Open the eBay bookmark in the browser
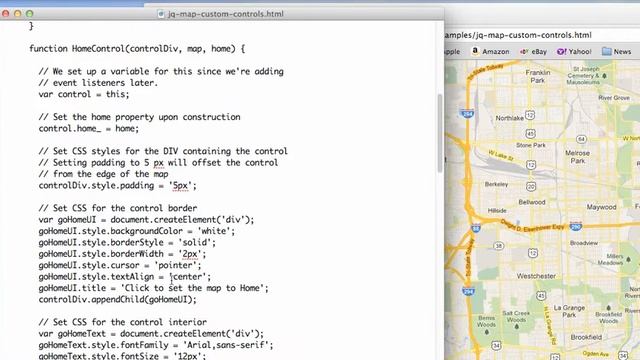The height and width of the screenshot is (360, 640). click(x=533, y=52)
